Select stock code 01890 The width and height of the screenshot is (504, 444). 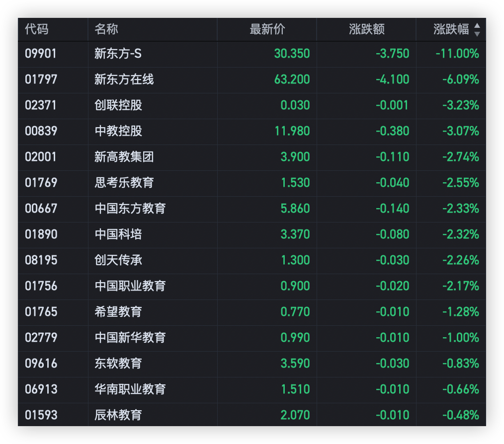pos(41,234)
